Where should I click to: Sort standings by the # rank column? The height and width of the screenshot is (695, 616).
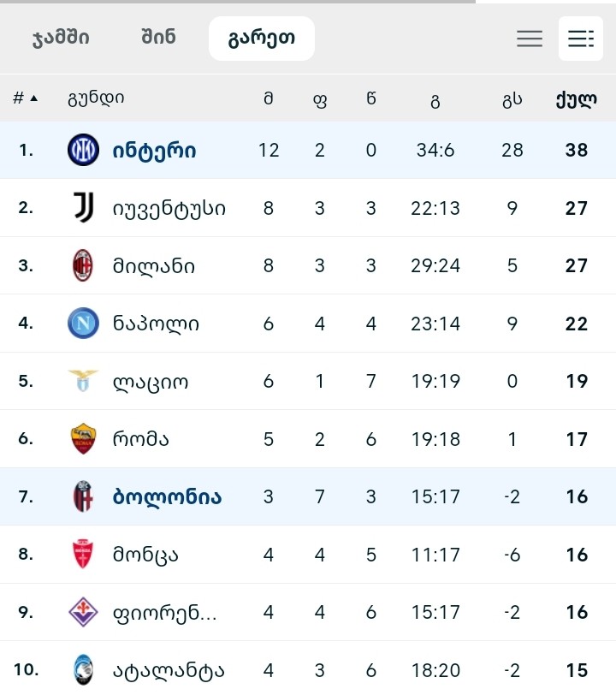pos(25,98)
